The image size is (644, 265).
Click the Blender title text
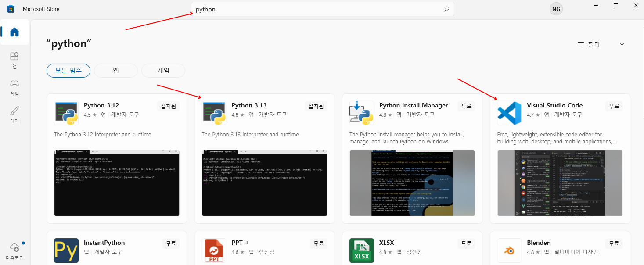click(538, 243)
